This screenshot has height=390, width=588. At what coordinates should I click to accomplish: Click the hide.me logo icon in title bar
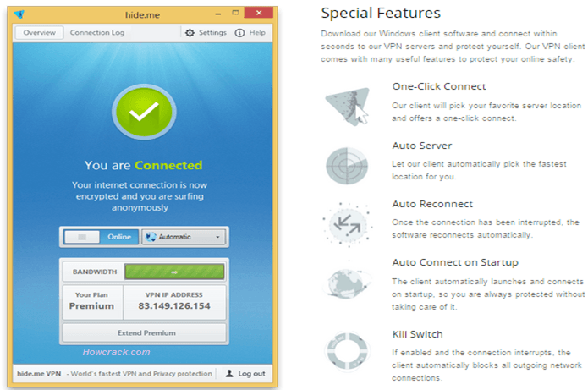point(19,14)
